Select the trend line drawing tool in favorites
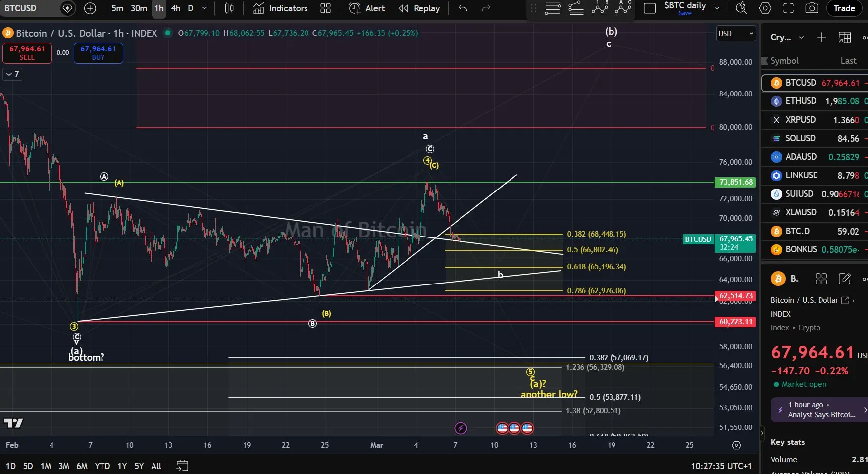868x474 pixels. click(576, 8)
